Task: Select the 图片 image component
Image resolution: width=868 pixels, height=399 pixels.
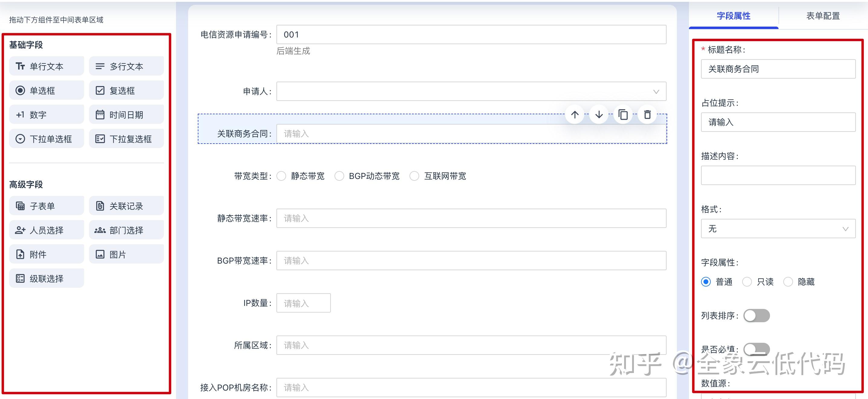Action: [x=126, y=254]
